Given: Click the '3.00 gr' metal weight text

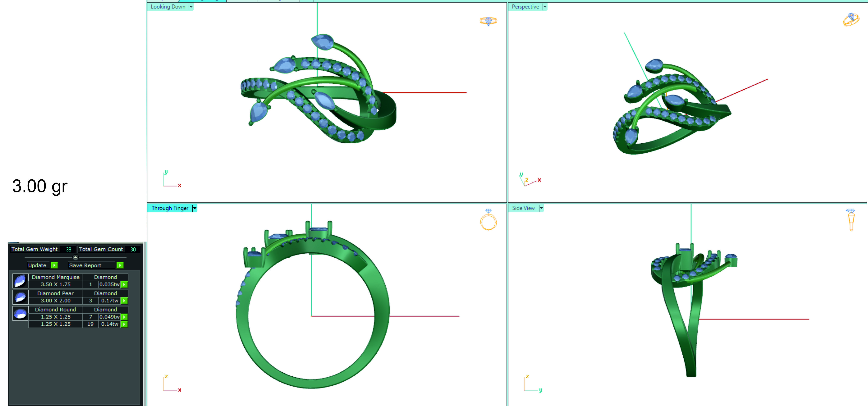Looking at the screenshot, I should coord(40,186).
